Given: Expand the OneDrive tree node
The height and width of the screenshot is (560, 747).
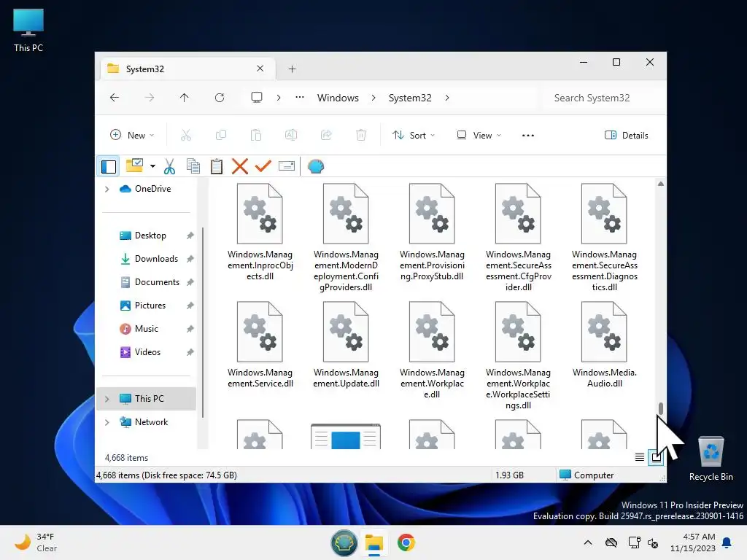Looking at the screenshot, I should [x=107, y=189].
